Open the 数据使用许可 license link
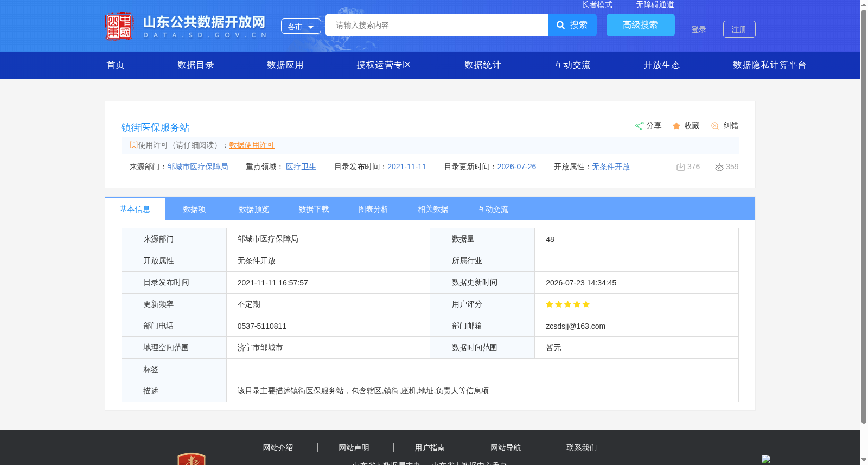Screen dimensions: 868x465 pos(252,145)
